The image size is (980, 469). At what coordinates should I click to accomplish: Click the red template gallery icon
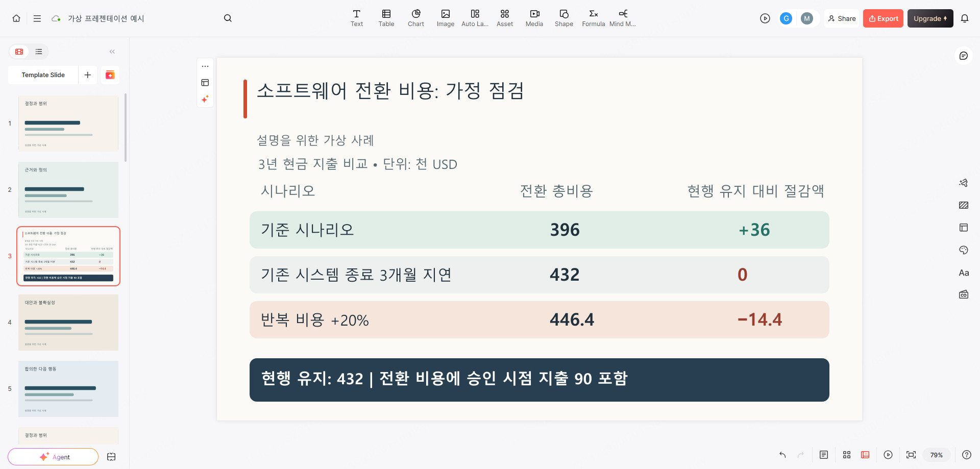pos(110,75)
